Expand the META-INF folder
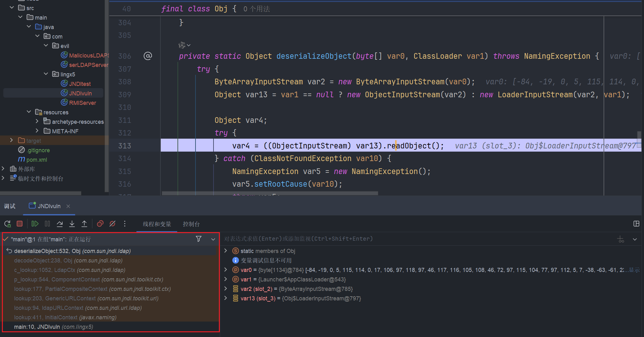The image size is (644, 337). pyautogui.click(x=37, y=131)
